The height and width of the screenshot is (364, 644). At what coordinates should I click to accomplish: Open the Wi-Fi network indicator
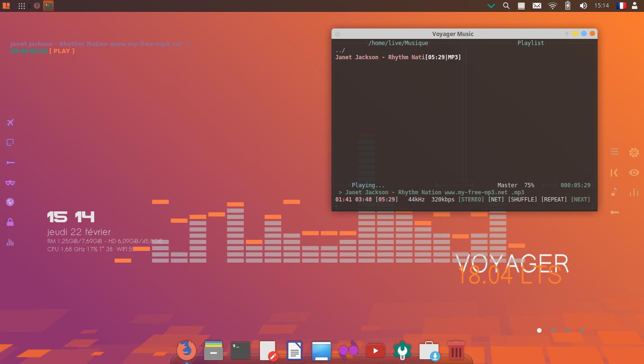[x=552, y=6]
